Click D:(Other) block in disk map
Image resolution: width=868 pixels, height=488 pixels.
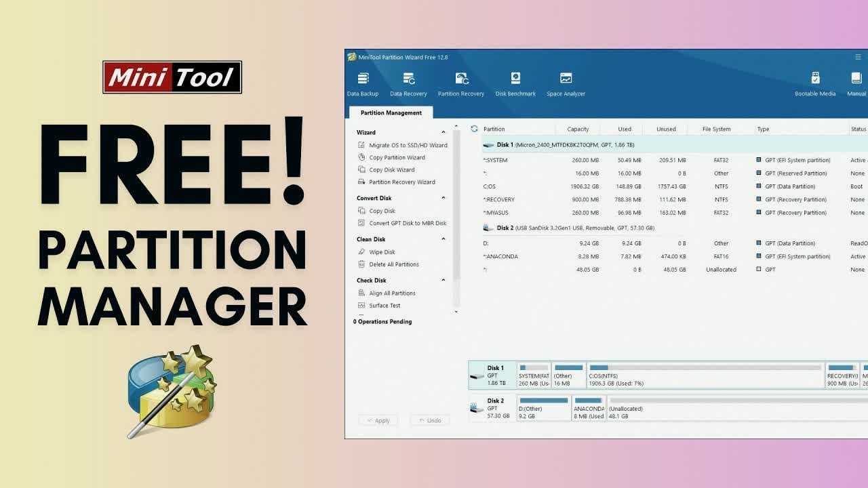tap(544, 408)
